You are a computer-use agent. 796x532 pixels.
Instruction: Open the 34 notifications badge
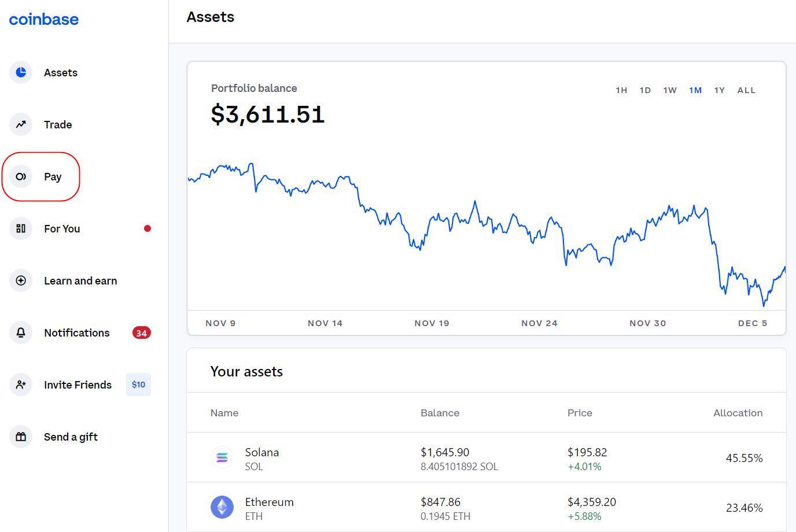point(141,332)
